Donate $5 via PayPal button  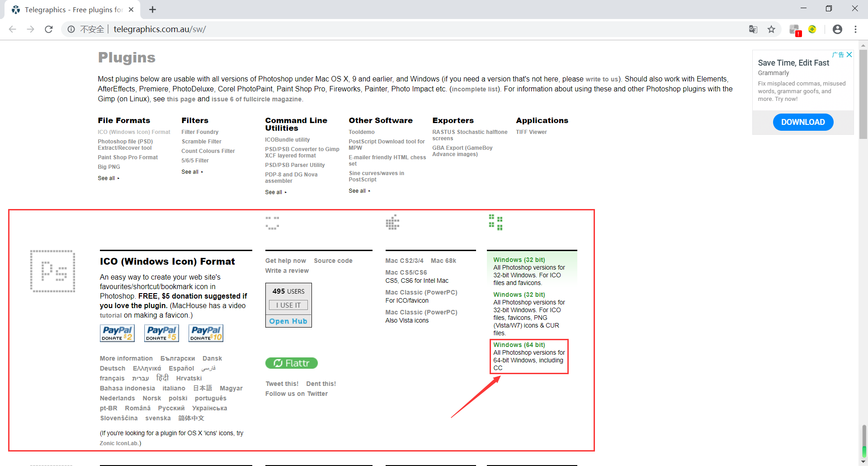coord(161,333)
